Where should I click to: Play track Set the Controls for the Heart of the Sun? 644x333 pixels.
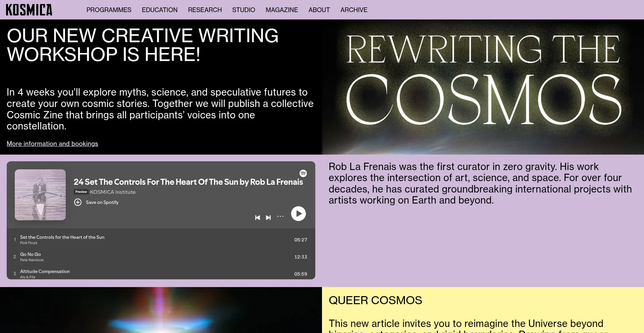[x=62, y=237]
